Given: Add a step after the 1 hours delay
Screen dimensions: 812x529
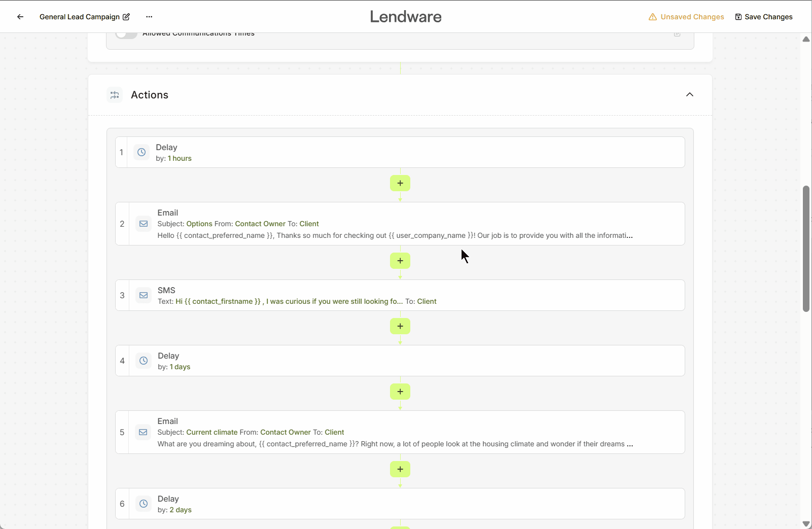Looking at the screenshot, I should point(400,183).
